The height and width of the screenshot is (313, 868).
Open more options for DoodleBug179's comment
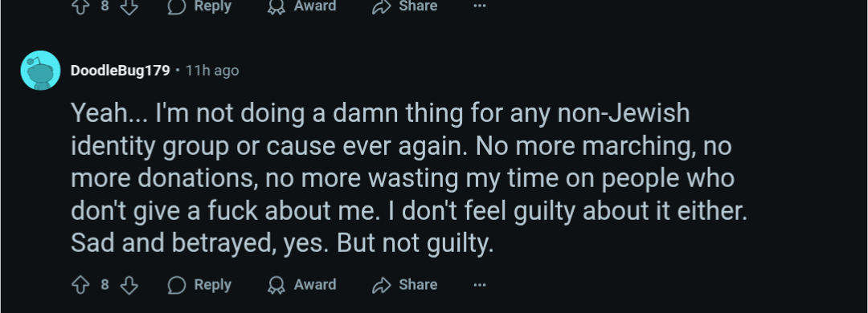(480, 285)
